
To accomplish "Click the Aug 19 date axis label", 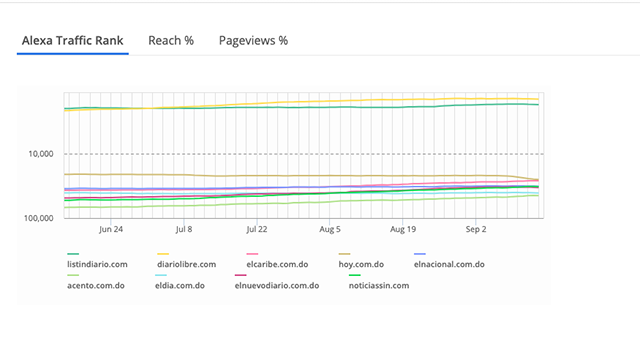I will pos(403,229).
